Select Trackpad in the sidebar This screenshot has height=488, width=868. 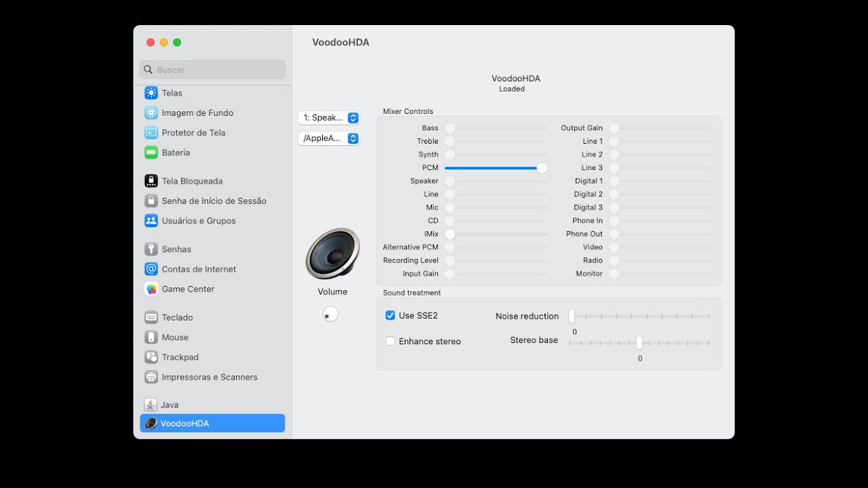(212, 357)
